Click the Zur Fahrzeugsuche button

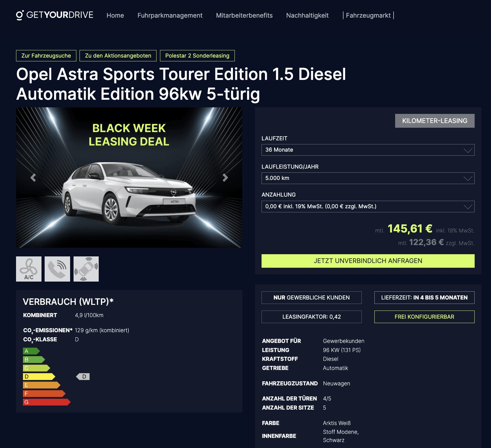[46, 56]
